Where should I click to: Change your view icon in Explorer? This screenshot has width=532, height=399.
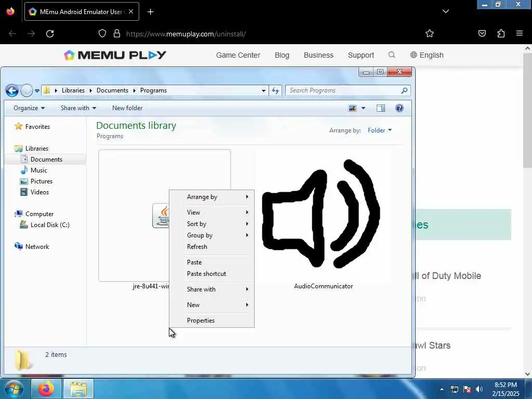coord(353,108)
